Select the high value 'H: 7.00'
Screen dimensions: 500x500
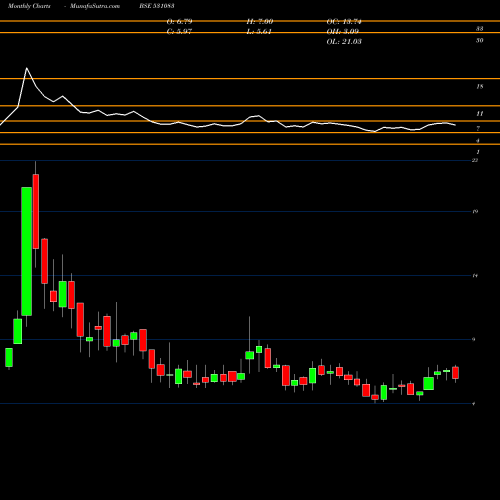(260, 22)
